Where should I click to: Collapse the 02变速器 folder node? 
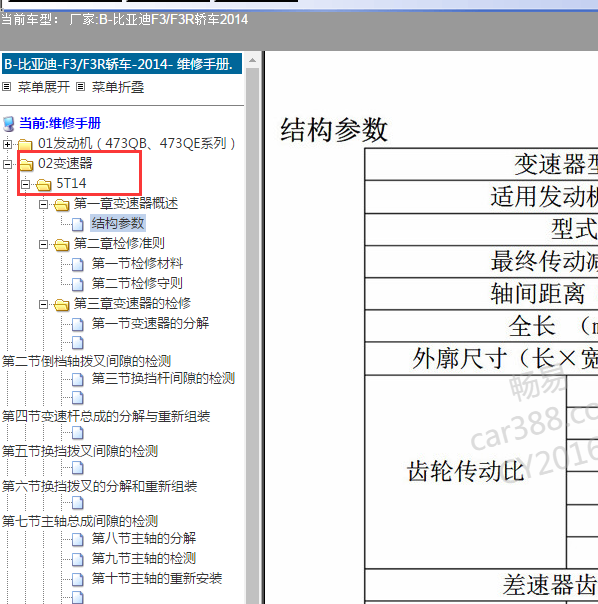pyautogui.click(x=7, y=164)
